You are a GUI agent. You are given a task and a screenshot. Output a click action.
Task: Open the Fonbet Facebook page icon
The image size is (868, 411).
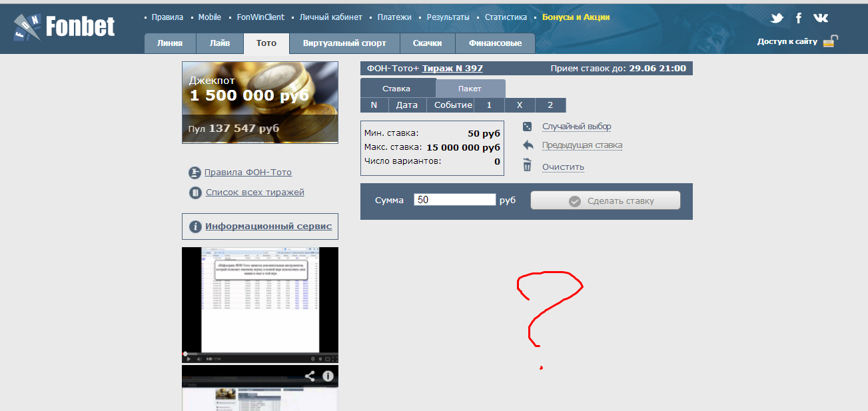[799, 18]
